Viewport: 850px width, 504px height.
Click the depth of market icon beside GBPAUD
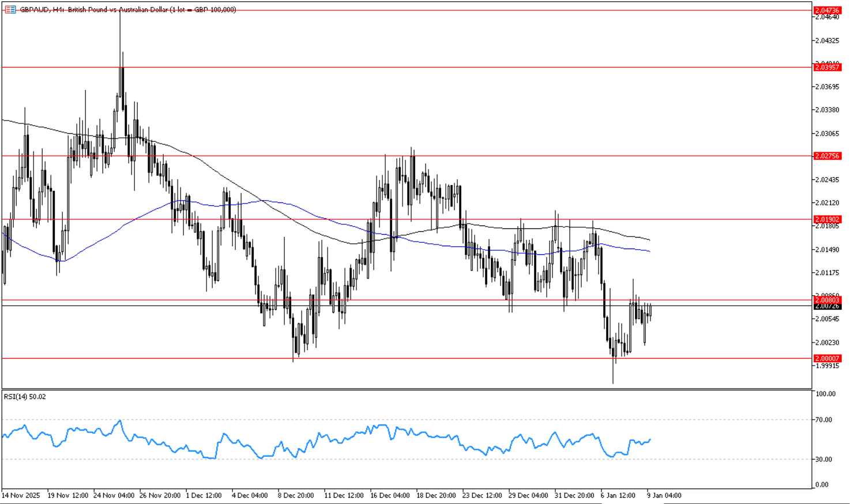click(x=10, y=10)
